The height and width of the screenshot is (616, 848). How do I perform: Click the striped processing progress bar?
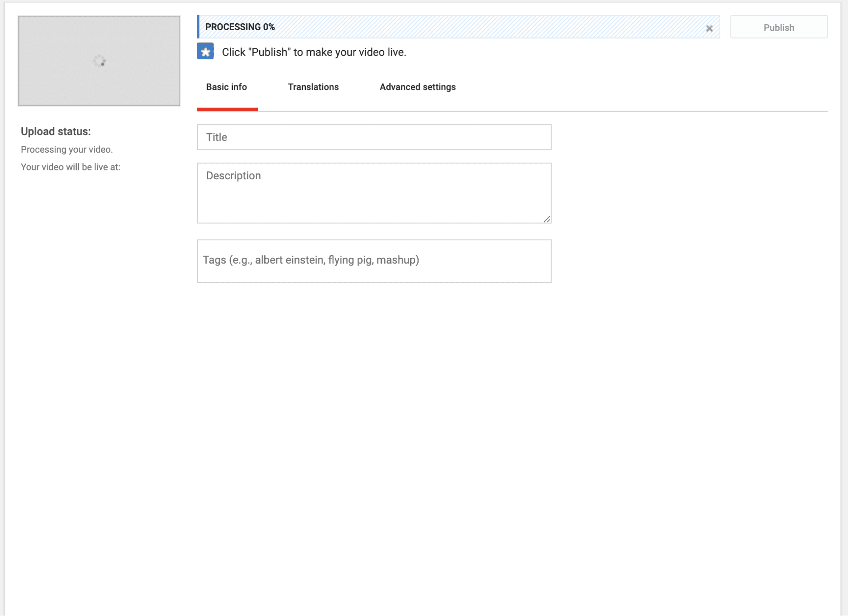488,27
